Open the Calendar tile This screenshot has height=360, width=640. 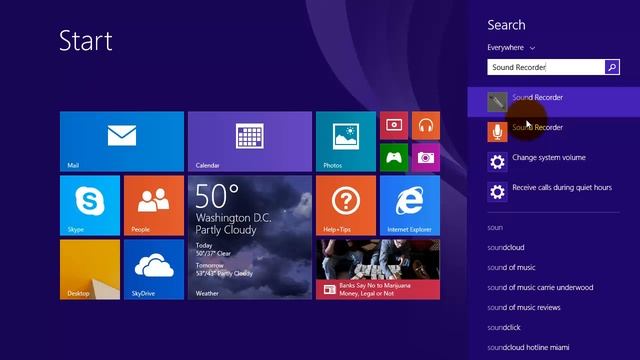click(x=250, y=141)
